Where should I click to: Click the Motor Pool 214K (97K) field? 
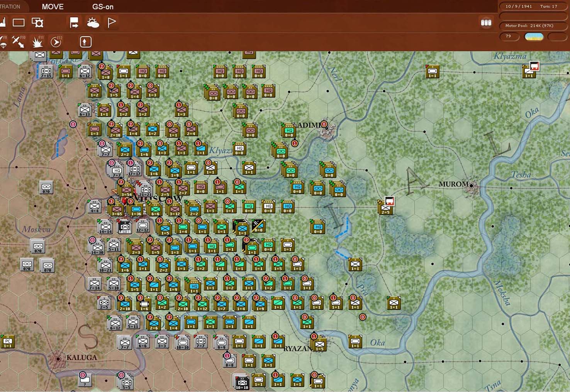click(534, 25)
